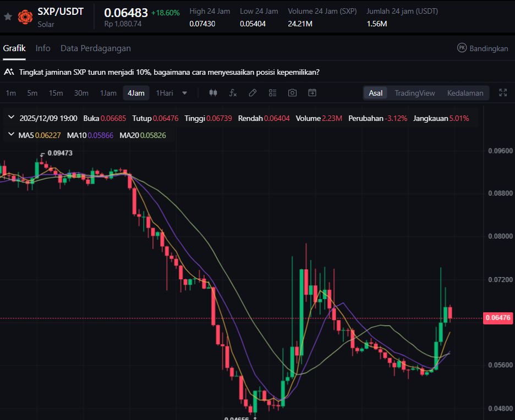This screenshot has height=420, width=515.
Task: Select the pencil drawing tool
Action: 253,93
